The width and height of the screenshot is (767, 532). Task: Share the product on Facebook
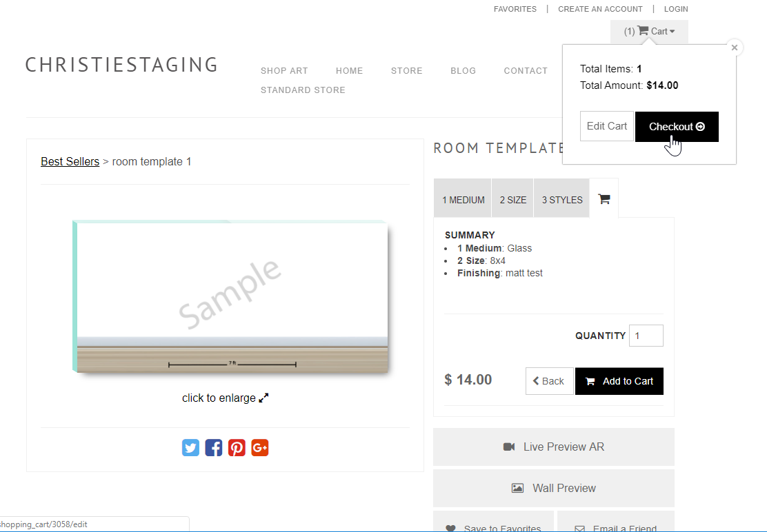pos(214,447)
